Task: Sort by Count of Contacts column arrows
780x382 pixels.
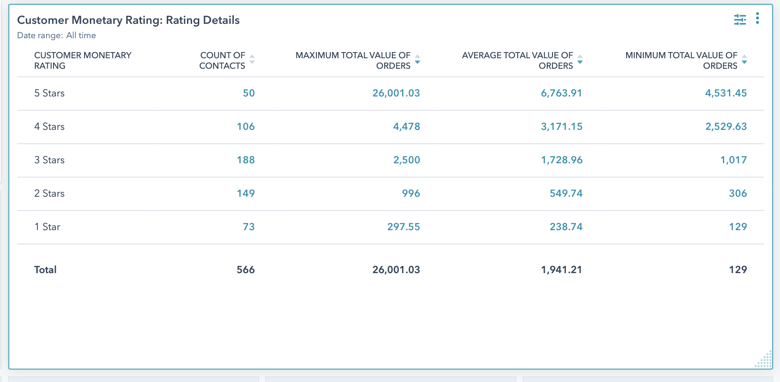Action: pyautogui.click(x=252, y=60)
